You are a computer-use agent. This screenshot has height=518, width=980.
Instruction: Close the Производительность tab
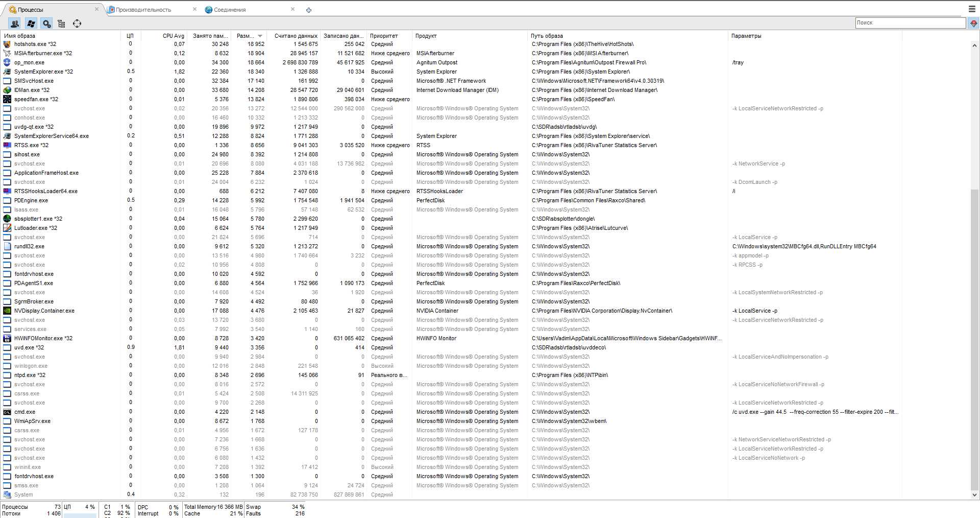pyautogui.click(x=194, y=9)
